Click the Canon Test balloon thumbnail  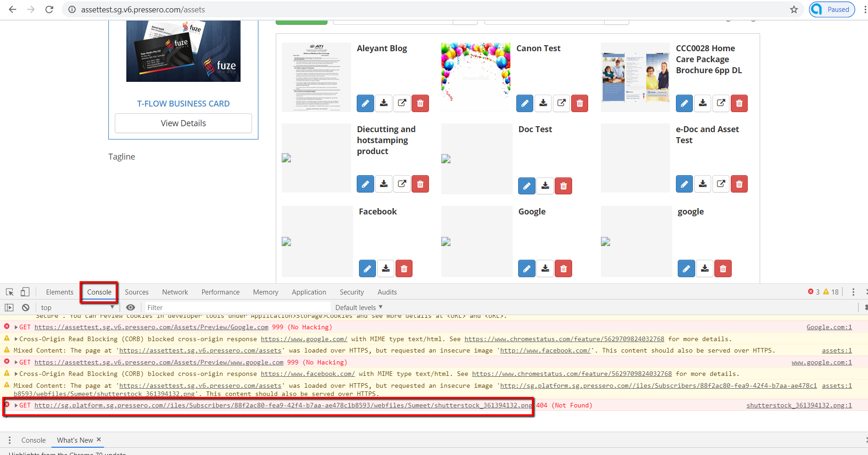pos(476,77)
